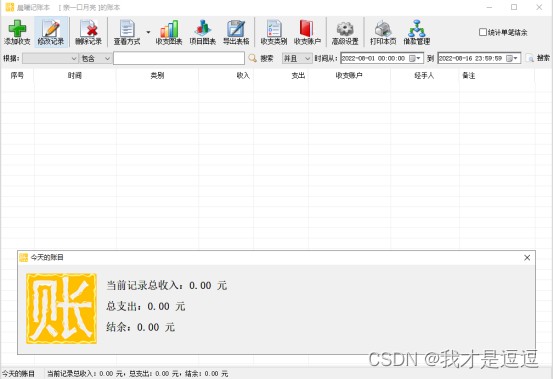The height and width of the screenshot is (379, 554).
Task: Open the Loan Management network icon
Action: tap(417, 32)
